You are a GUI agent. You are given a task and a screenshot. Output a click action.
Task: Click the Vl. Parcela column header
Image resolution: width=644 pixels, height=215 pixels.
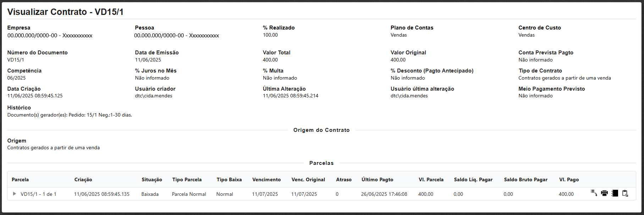pyautogui.click(x=431, y=180)
